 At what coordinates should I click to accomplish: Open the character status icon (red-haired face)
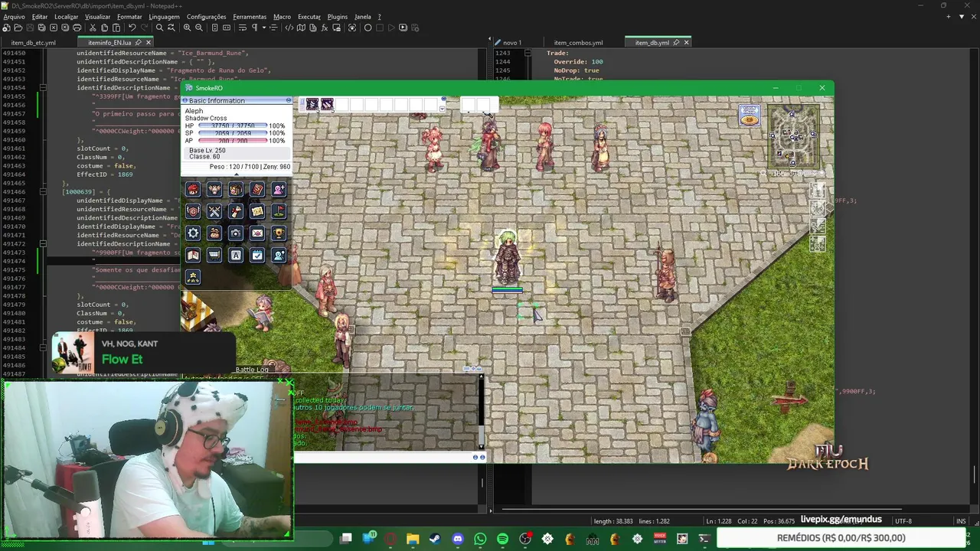point(193,189)
